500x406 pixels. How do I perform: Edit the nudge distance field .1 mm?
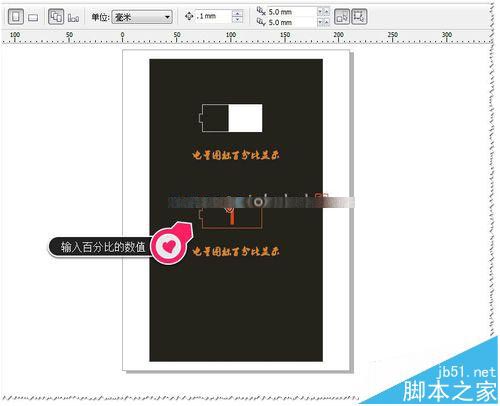coord(213,16)
